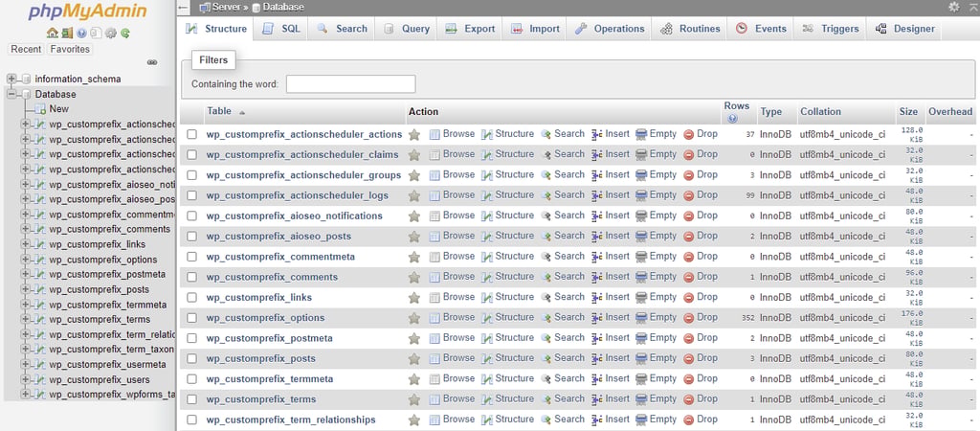Click the Overhead column header
Screen dimensions: 980x431
950,111
